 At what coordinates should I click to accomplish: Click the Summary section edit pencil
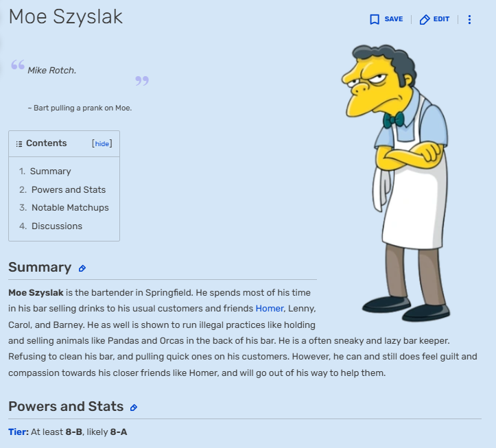(x=82, y=269)
